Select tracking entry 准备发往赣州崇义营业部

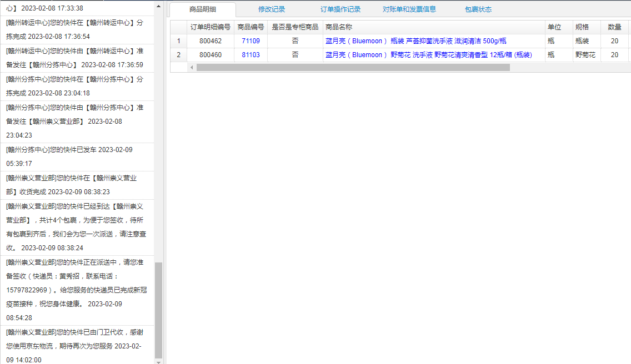[77, 122]
